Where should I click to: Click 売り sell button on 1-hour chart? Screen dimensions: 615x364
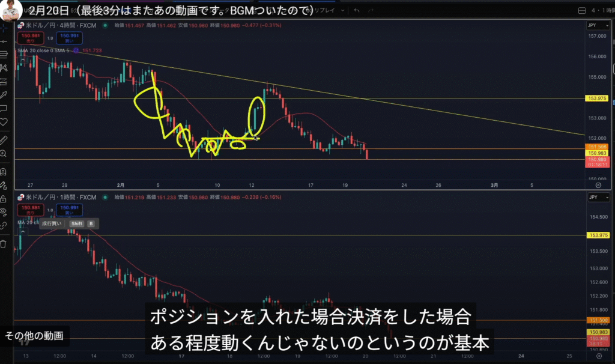pos(31,210)
